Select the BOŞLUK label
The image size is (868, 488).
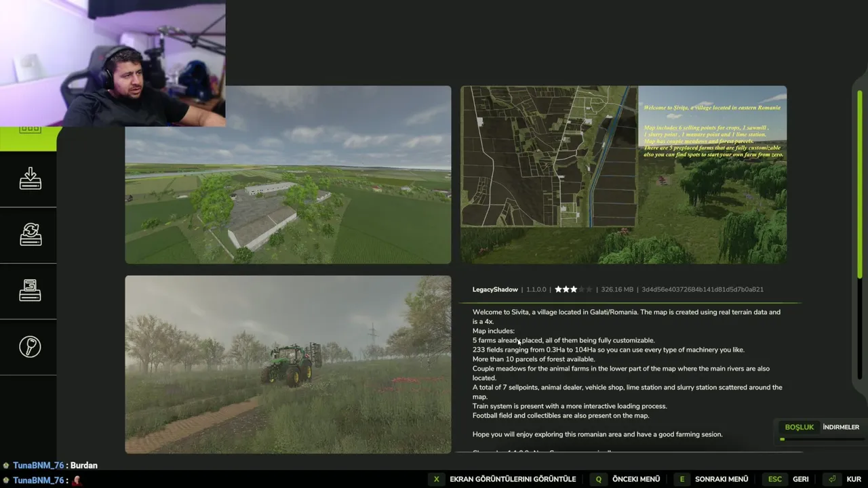[799, 427]
